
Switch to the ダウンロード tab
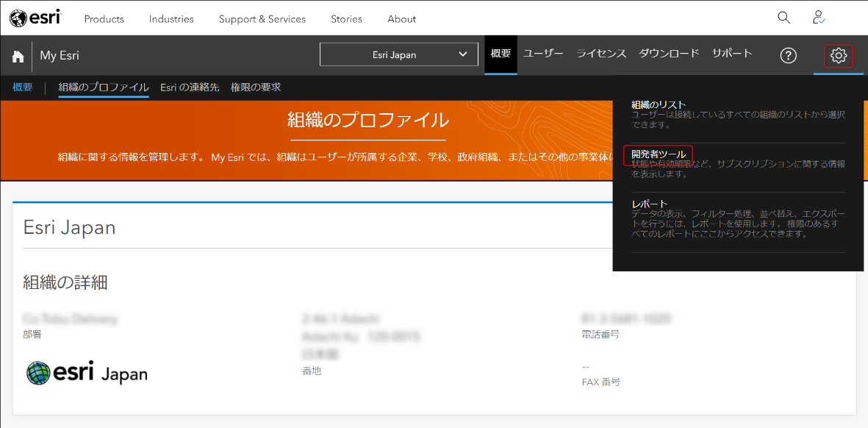(x=670, y=54)
